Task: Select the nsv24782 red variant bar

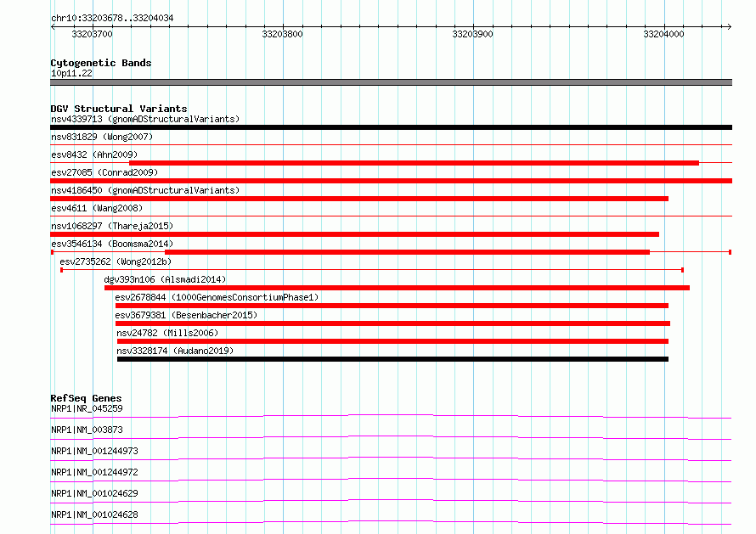Action: (393, 341)
